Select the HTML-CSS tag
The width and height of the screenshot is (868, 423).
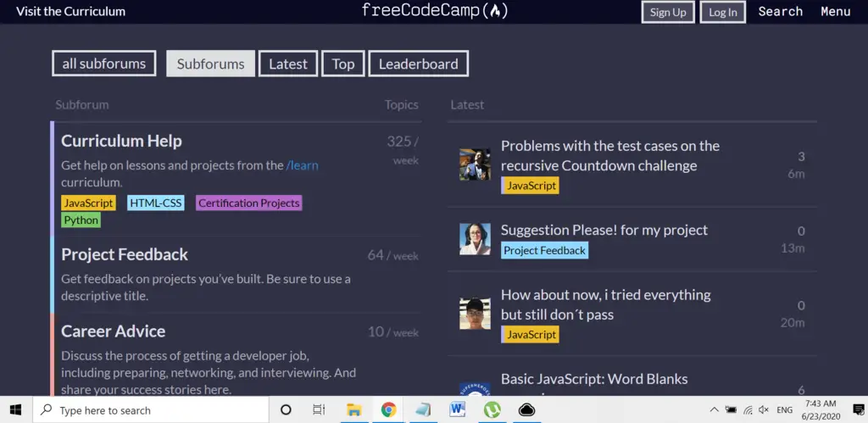(x=156, y=203)
